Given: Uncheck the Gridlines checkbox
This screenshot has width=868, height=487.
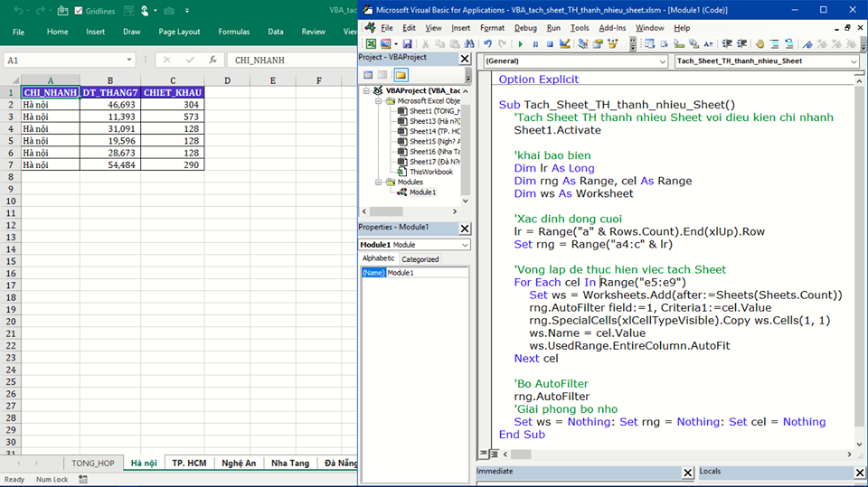Looking at the screenshot, I should point(79,11).
